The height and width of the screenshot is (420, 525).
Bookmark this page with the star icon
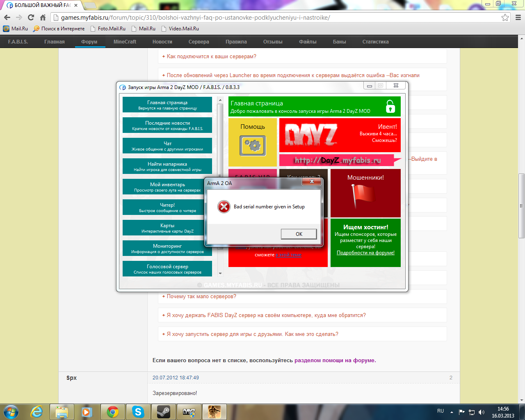coord(505,17)
